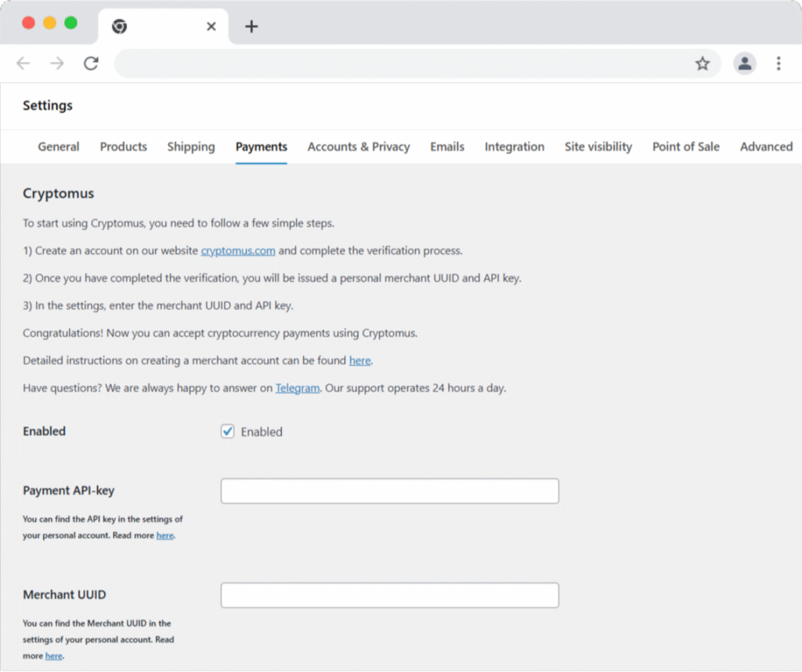Follow the cryptomus.com link
This screenshot has height=672, width=802.
click(238, 251)
